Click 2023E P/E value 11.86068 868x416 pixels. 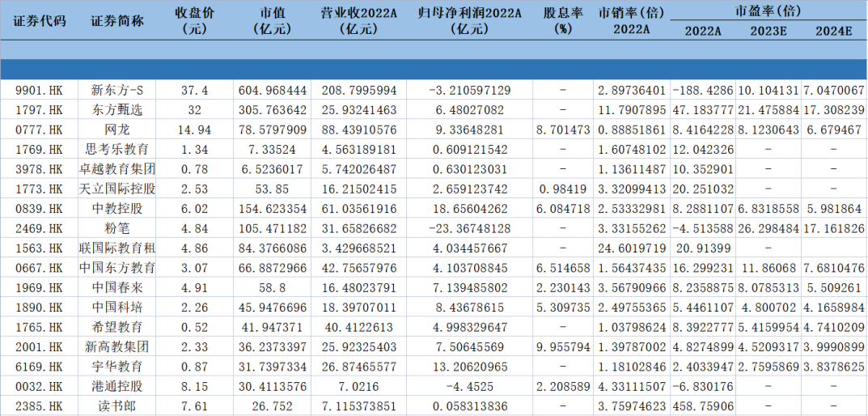tap(768, 268)
